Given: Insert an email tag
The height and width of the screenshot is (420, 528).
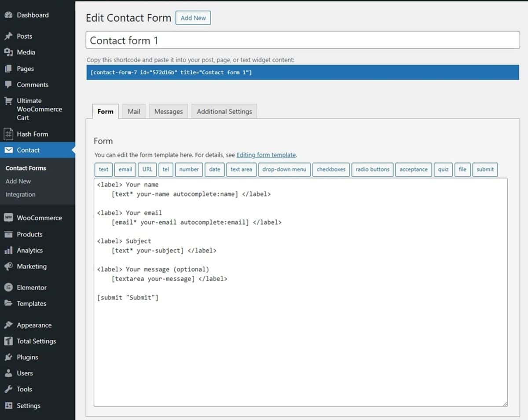Looking at the screenshot, I should pyautogui.click(x=125, y=169).
